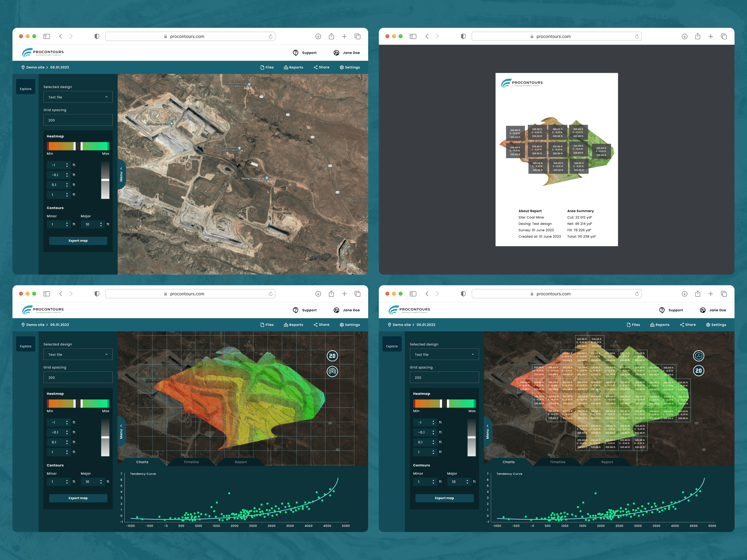Click heatmap gradient bar in bottom-right window
The image size is (747, 560).
click(444, 404)
